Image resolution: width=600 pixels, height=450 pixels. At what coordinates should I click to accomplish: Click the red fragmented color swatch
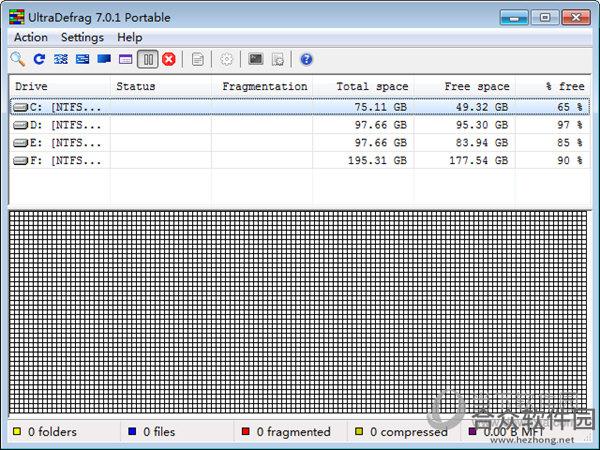coord(246,432)
